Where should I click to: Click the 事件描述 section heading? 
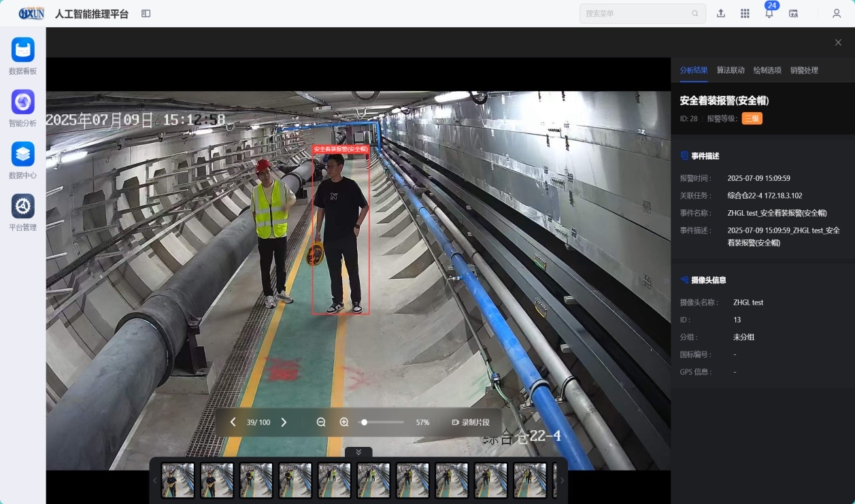pos(705,156)
